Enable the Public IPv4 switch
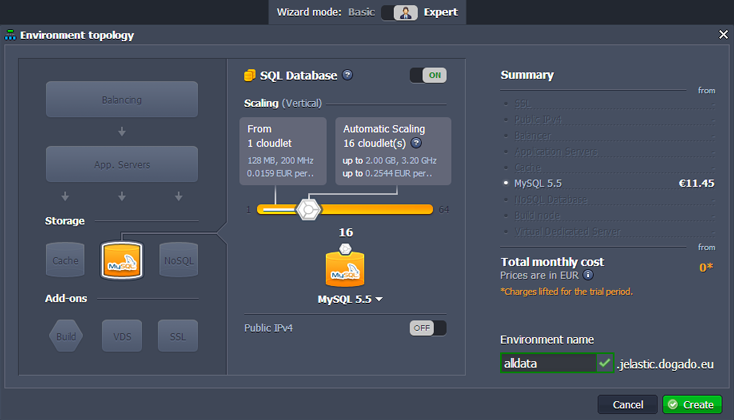 point(428,328)
